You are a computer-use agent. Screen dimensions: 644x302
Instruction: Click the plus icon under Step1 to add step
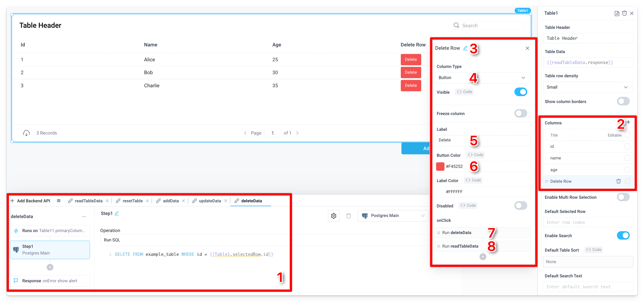click(x=50, y=267)
